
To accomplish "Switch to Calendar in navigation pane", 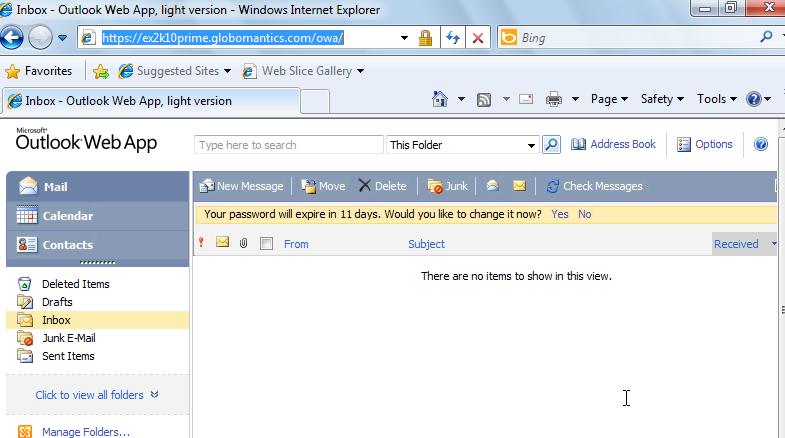I will click(x=98, y=216).
